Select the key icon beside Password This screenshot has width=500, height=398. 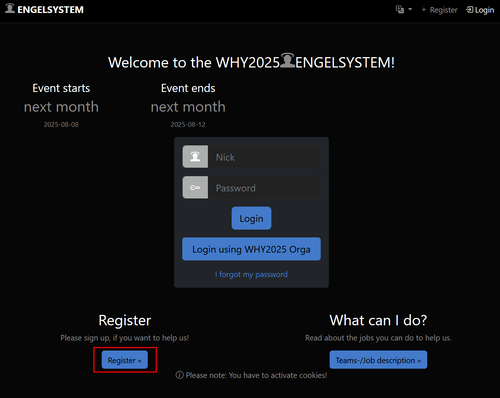(x=195, y=188)
